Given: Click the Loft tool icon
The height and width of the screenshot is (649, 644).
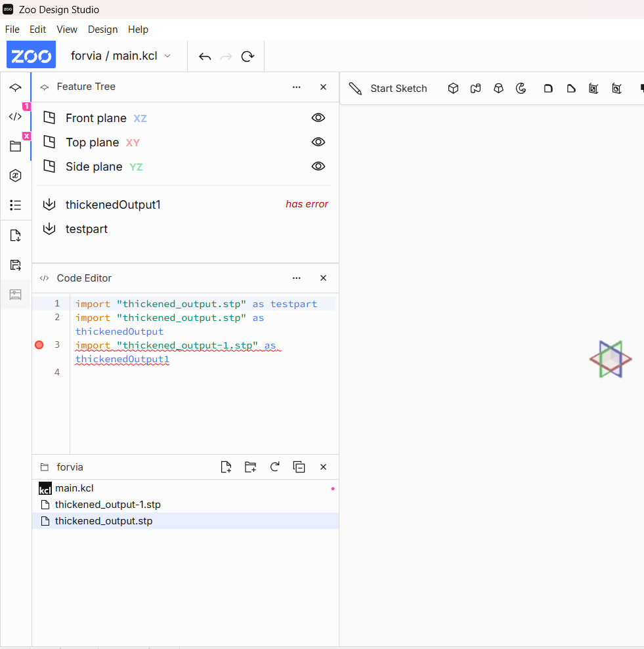Looking at the screenshot, I should pyautogui.click(x=499, y=89).
